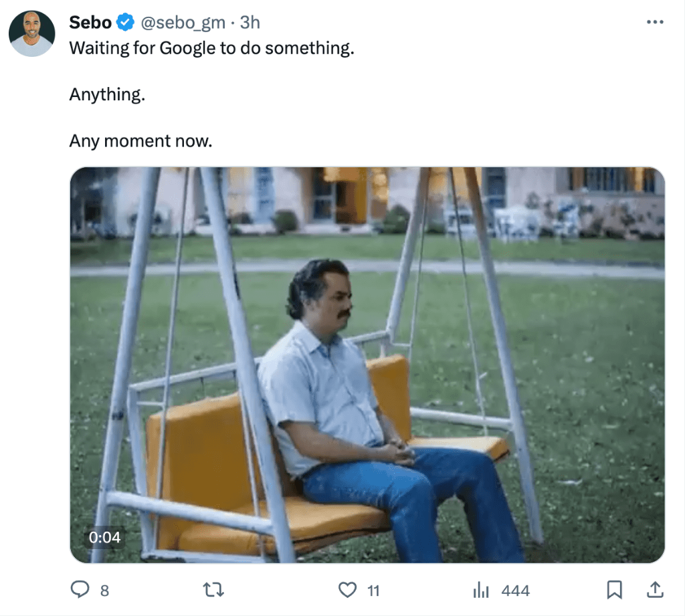Open Sebo's profile picture avatar
This screenshot has height=616, width=685.
pyautogui.click(x=31, y=33)
